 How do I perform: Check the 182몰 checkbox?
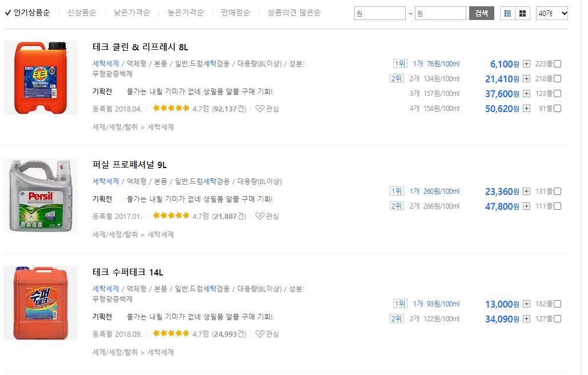pos(558,304)
